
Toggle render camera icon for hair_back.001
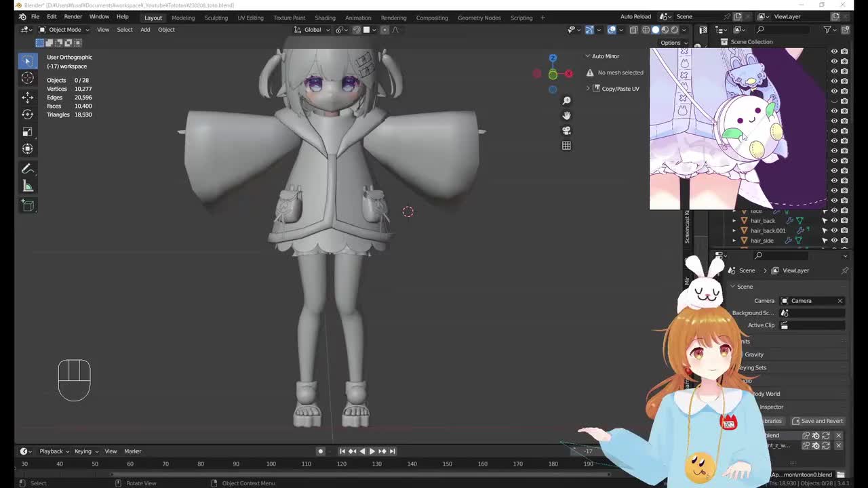pos(844,230)
